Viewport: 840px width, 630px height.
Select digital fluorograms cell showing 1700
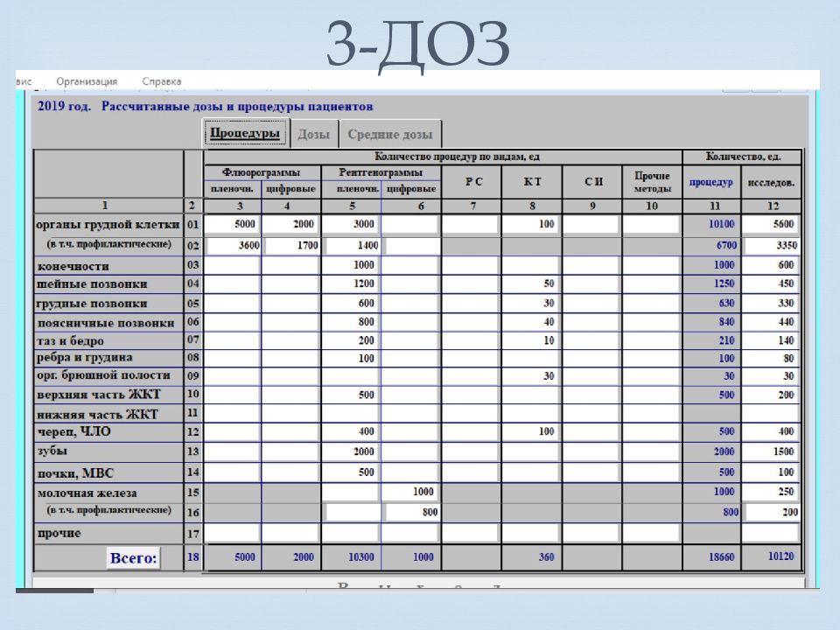[x=290, y=246]
